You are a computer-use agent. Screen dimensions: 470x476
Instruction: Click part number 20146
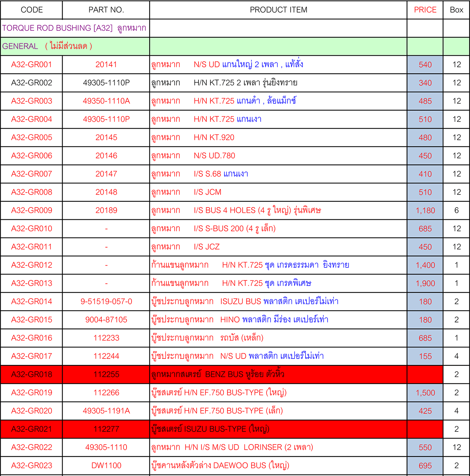pyautogui.click(x=106, y=156)
